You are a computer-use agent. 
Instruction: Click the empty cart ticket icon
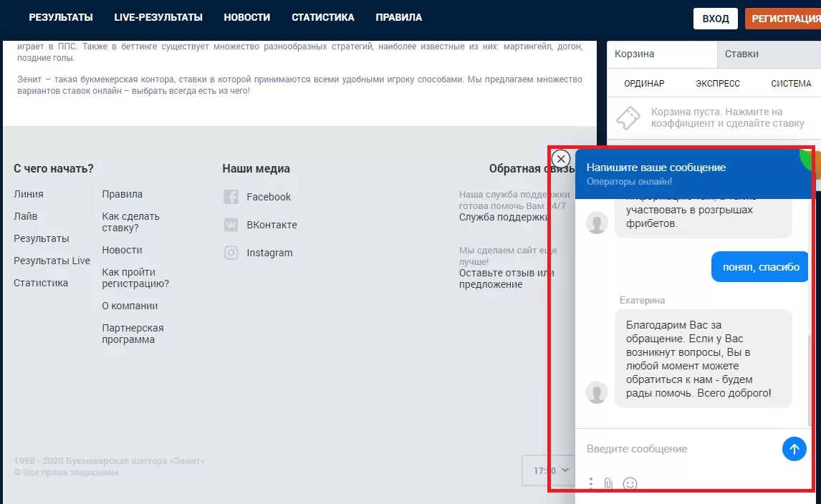tap(628, 118)
